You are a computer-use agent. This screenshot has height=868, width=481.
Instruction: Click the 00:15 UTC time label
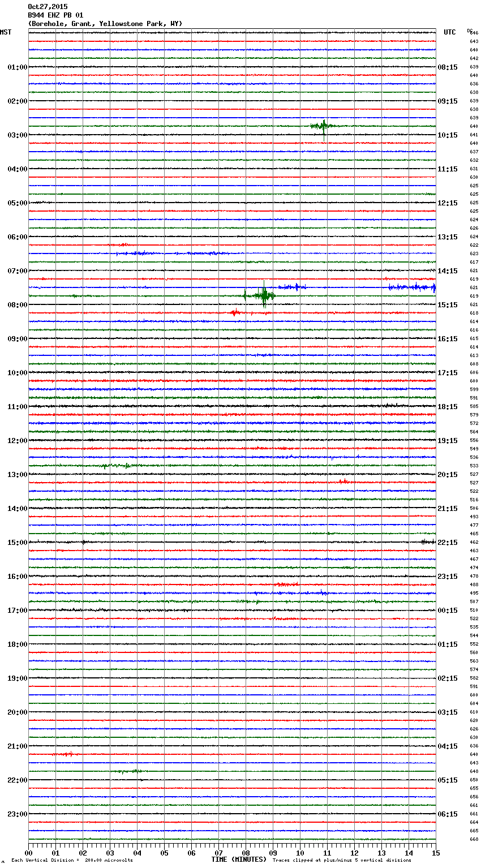[x=448, y=611]
